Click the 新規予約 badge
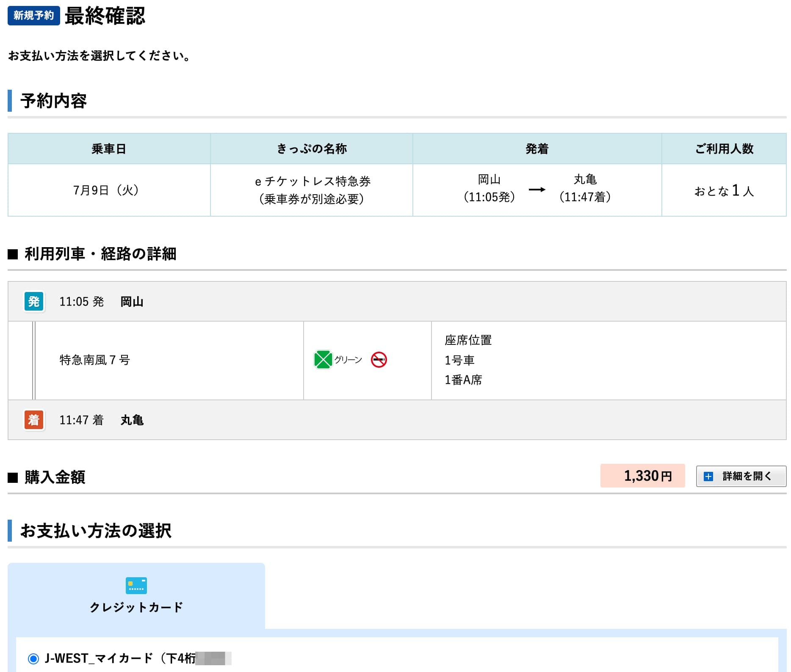 pos(34,16)
